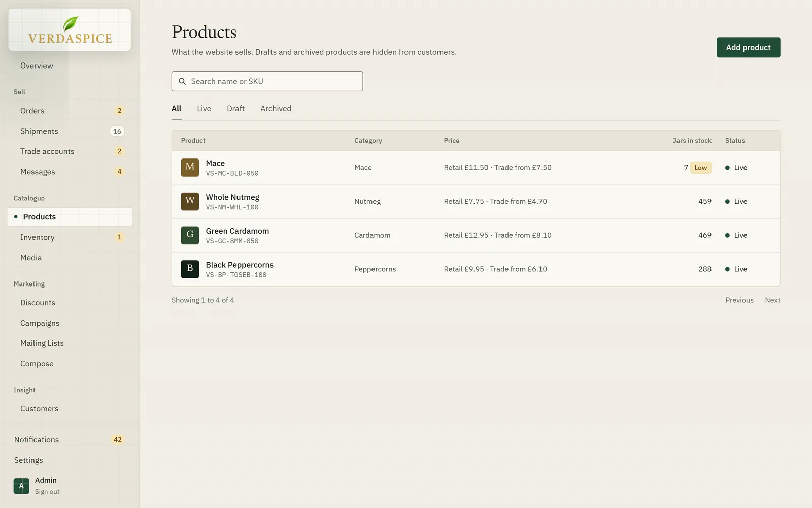Click the Add product button
This screenshot has height=508, width=812.
[748, 47]
